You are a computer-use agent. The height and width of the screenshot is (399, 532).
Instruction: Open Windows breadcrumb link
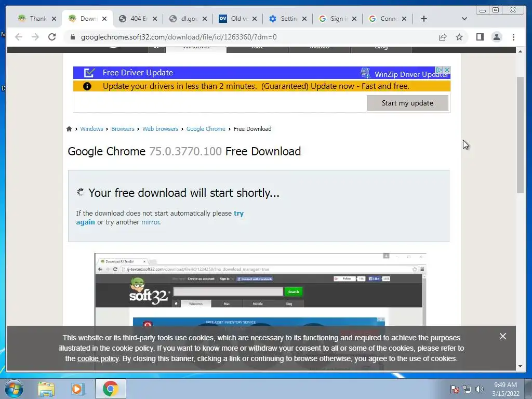[91, 129]
